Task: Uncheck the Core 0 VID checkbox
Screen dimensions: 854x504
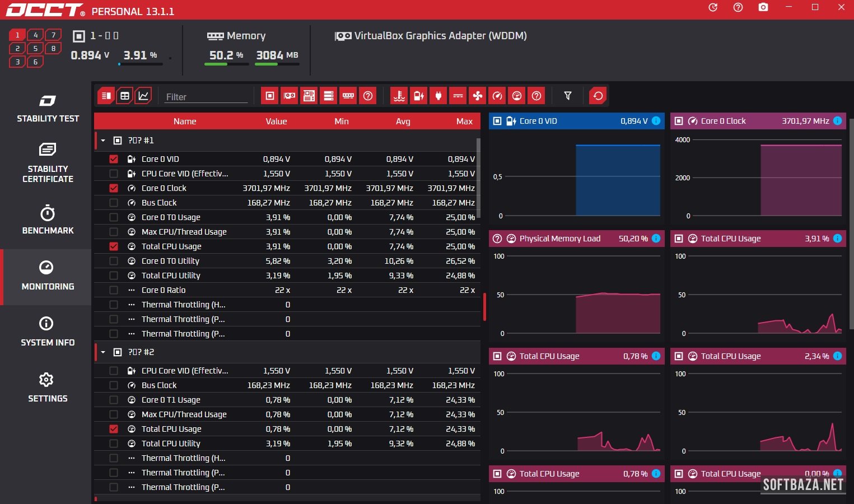Action: [114, 159]
